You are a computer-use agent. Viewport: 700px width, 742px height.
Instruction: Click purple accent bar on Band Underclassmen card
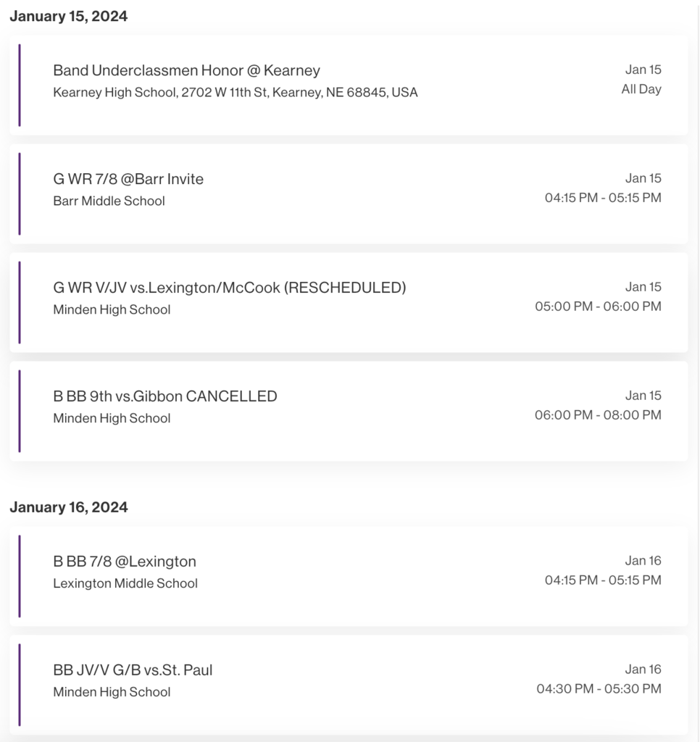pos(20,86)
